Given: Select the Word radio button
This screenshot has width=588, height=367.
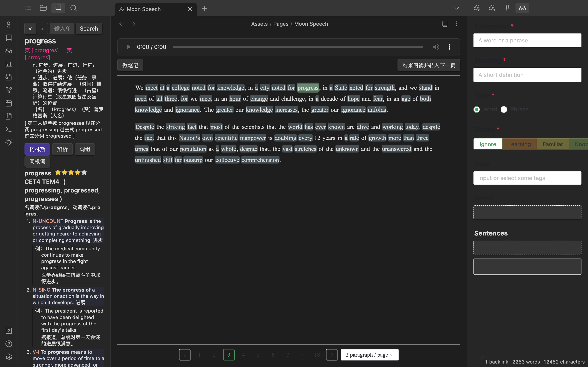Looking at the screenshot, I should coord(477,109).
